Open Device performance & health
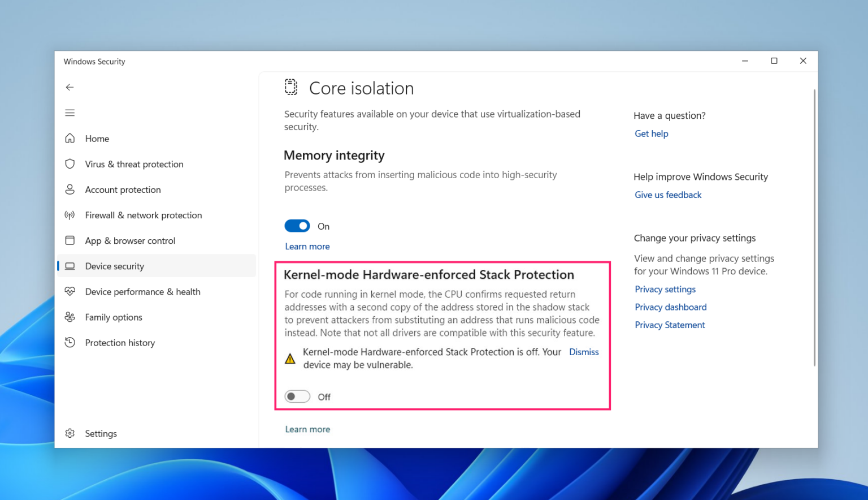The width and height of the screenshot is (868, 500). pyautogui.click(x=157, y=291)
